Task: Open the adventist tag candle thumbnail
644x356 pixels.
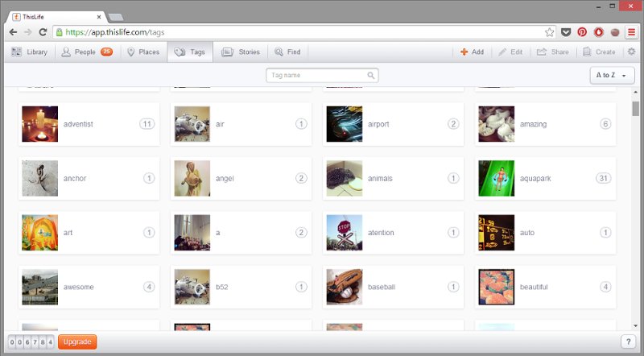Action: tap(39, 124)
